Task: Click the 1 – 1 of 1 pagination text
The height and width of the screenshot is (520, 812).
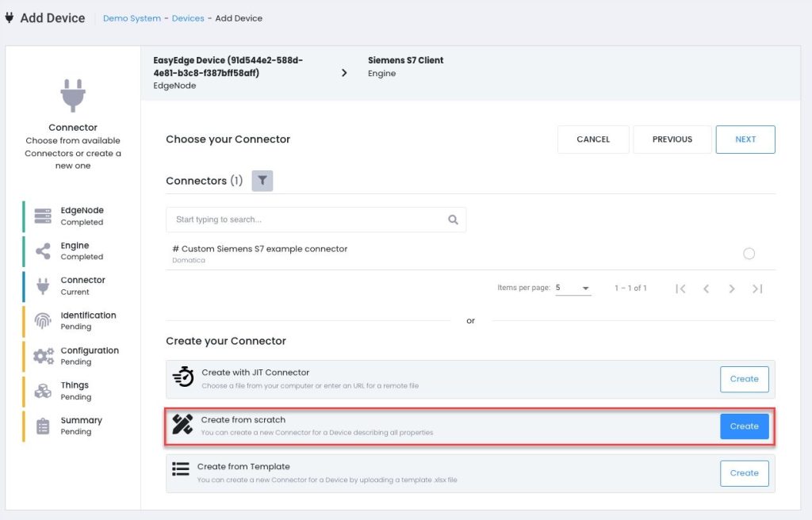Action: click(630, 288)
